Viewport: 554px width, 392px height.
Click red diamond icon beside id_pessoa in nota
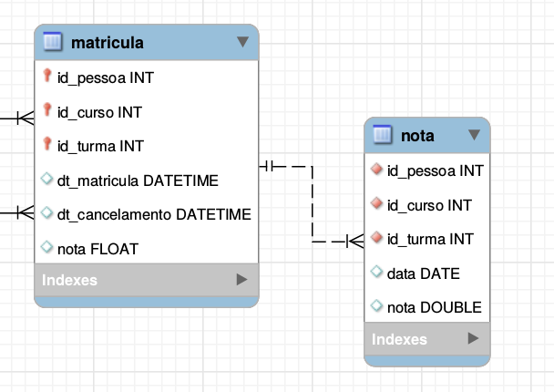tap(376, 170)
